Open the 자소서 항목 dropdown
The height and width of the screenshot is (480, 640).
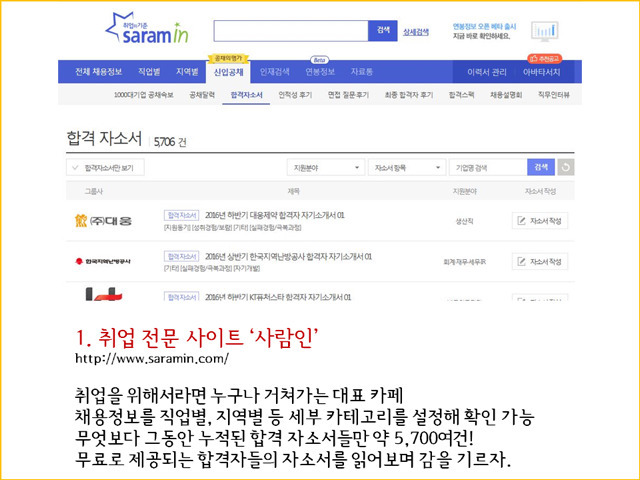click(407, 167)
